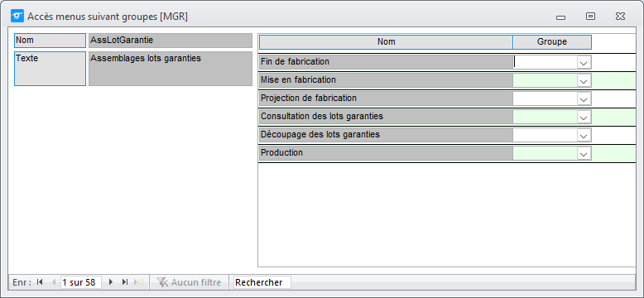Jump to last record arrow
This screenshot has width=644, height=298.
coord(125,282)
